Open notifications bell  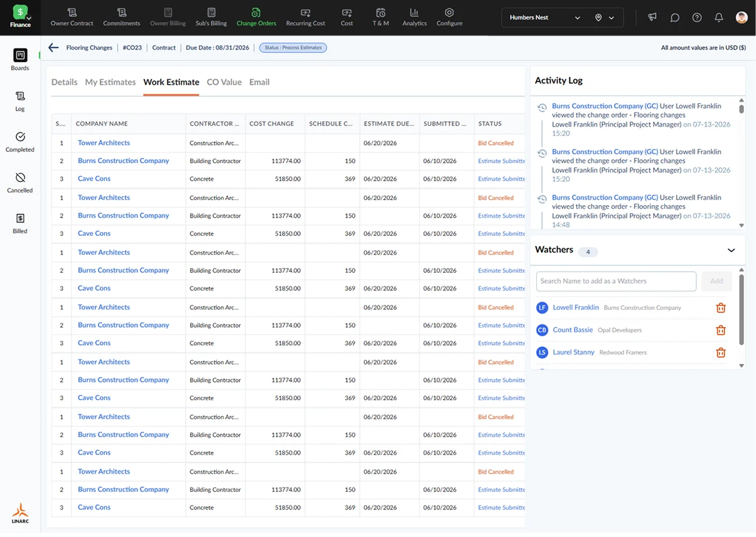tap(719, 18)
